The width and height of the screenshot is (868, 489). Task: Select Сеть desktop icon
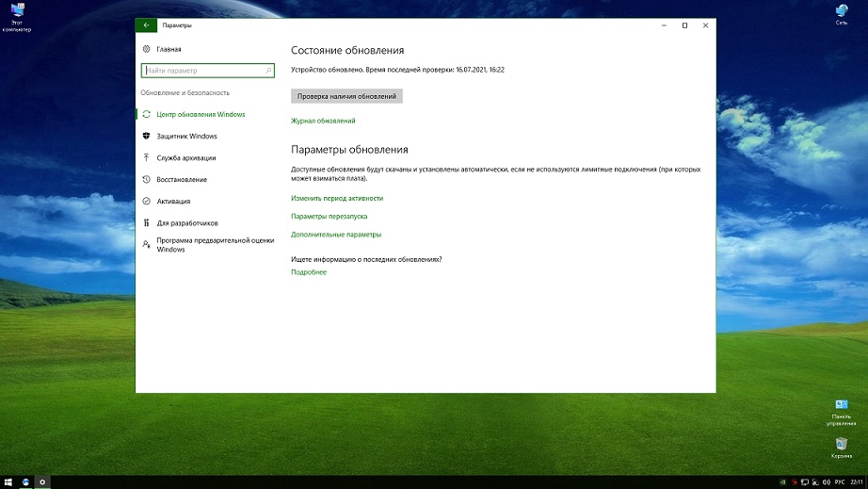pos(842,14)
